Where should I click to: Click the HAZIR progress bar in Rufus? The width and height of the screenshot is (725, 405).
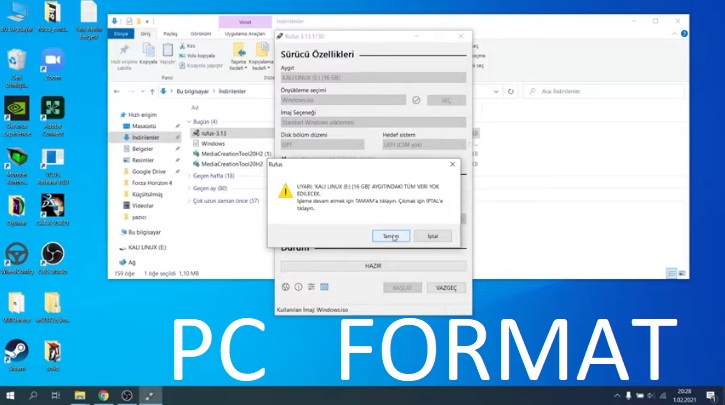click(373, 266)
